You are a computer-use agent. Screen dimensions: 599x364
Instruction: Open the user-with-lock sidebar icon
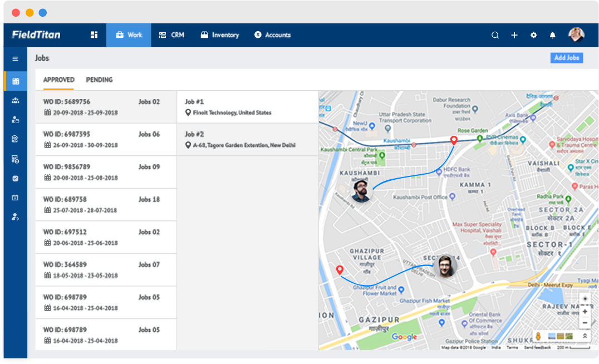click(15, 120)
